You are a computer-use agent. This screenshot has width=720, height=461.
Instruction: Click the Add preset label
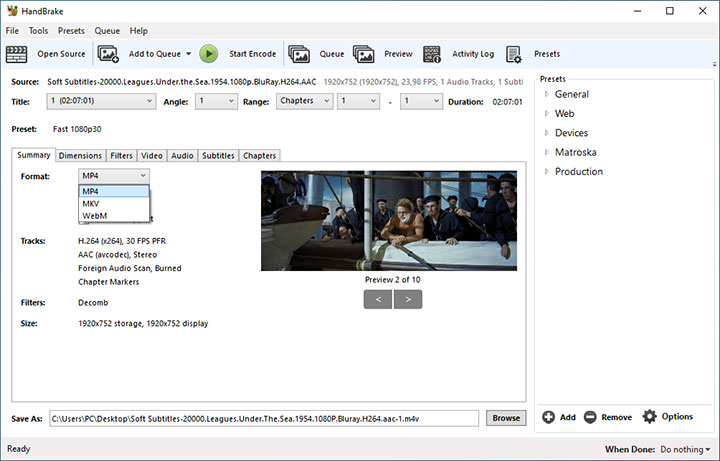tap(568, 417)
